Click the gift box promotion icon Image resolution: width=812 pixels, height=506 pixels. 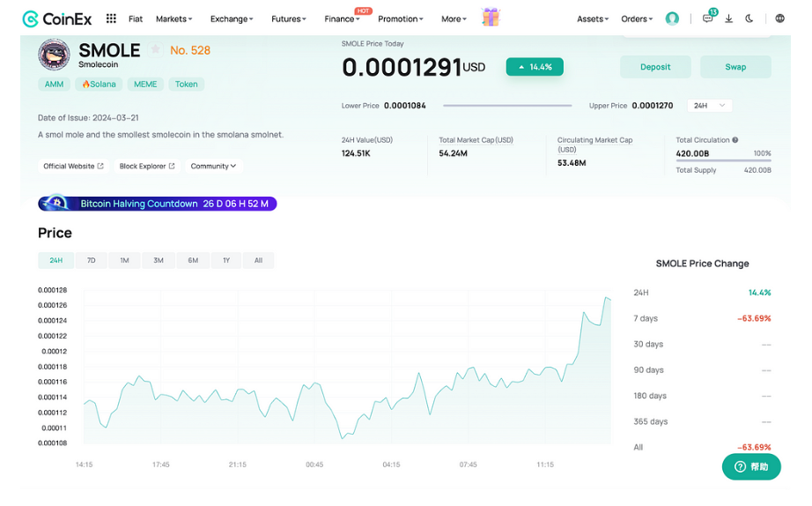(x=491, y=18)
